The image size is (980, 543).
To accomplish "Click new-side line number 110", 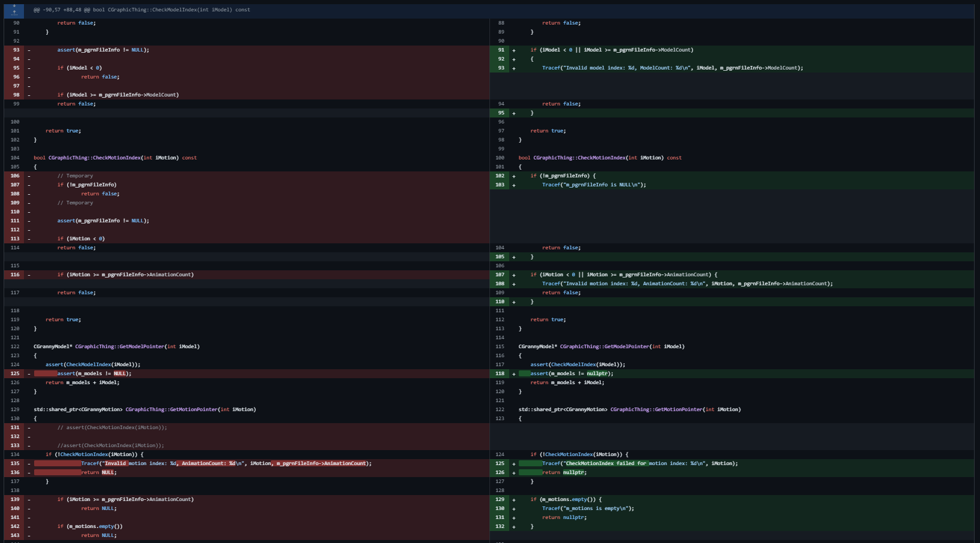I will [x=500, y=301].
